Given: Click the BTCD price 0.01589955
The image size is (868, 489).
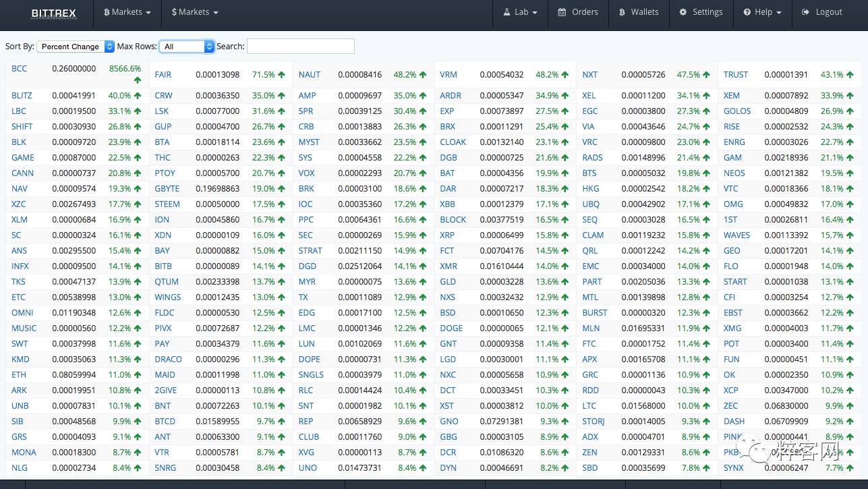Looking at the screenshot, I should [x=217, y=422].
